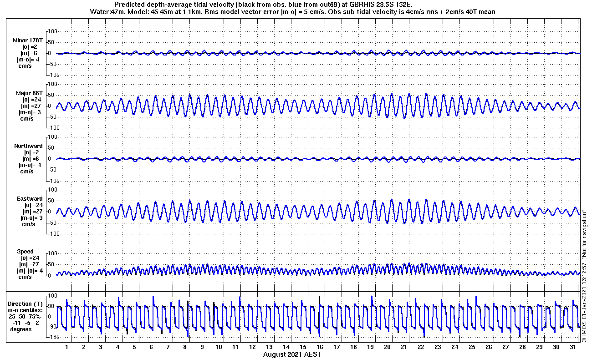Image resolution: width=592 pixels, height=364 pixels.
Task: Click the x-axis date label 12
Action: coord(252,347)
